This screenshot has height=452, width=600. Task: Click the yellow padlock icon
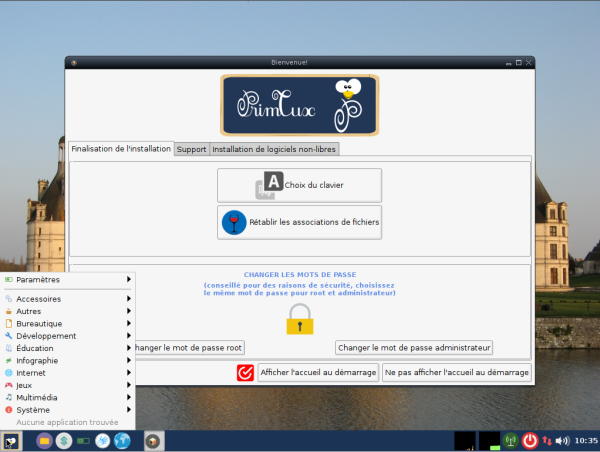pyautogui.click(x=300, y=319)
